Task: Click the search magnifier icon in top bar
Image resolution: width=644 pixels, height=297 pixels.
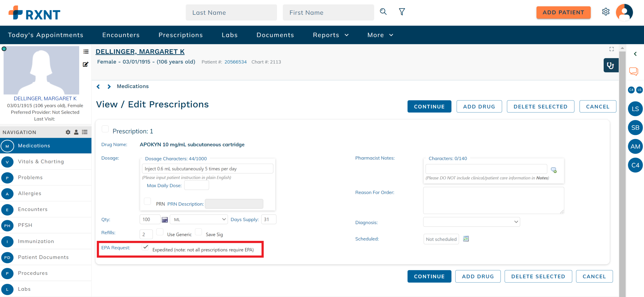Action: 383,12
